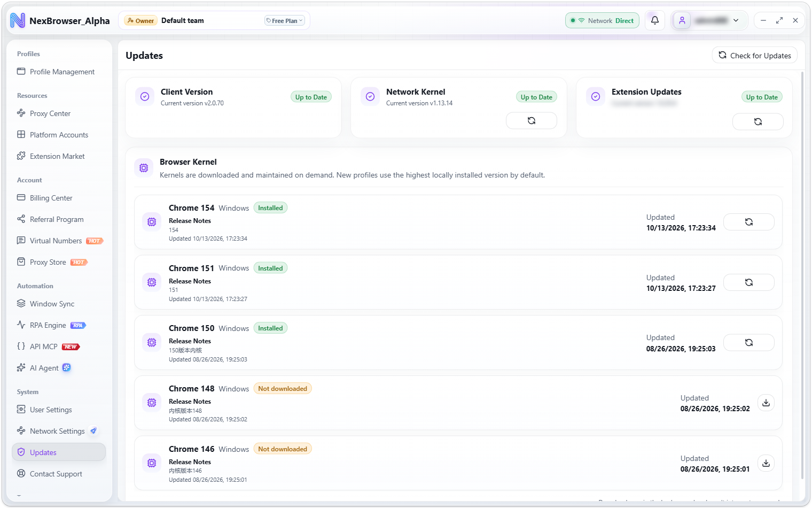The height and width of the screenshot is (508, 812).
Task: Expand the account menu chevron
Action: (736, 20)
